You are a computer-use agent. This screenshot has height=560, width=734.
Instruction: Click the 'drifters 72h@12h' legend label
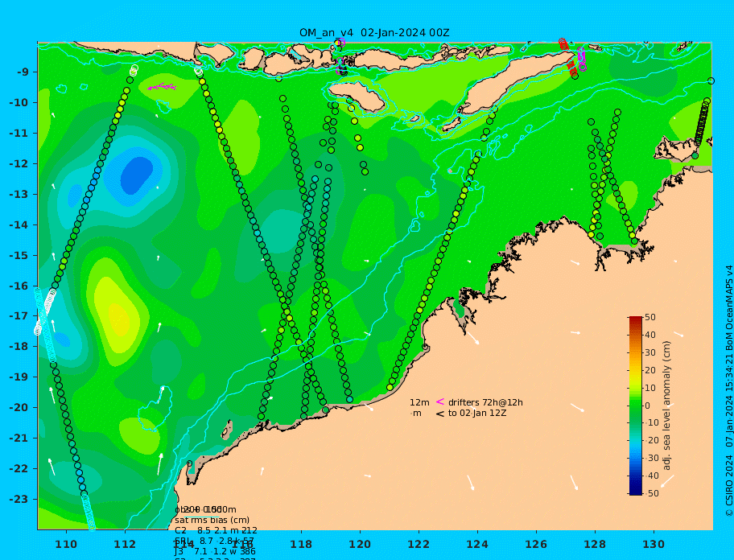point(485,402)
